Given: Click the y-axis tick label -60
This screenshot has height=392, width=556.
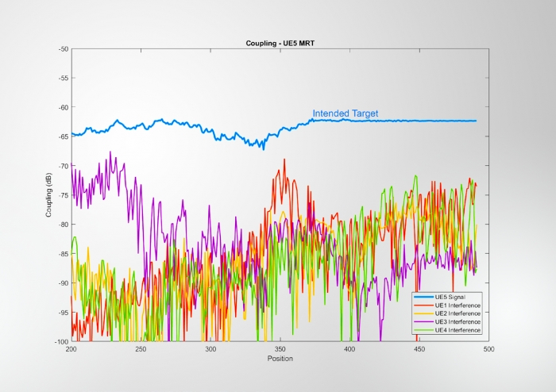Looking at the screenshot, I should coord(64,107).
